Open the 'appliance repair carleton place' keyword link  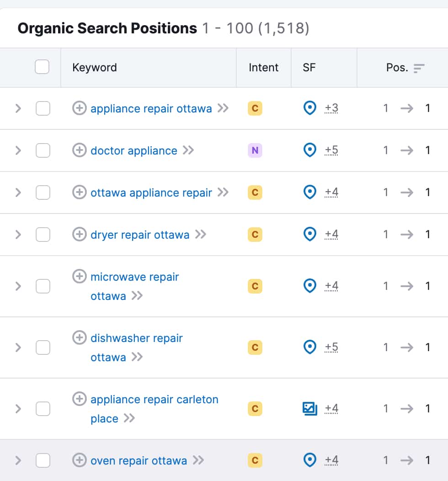coord(154,409)
